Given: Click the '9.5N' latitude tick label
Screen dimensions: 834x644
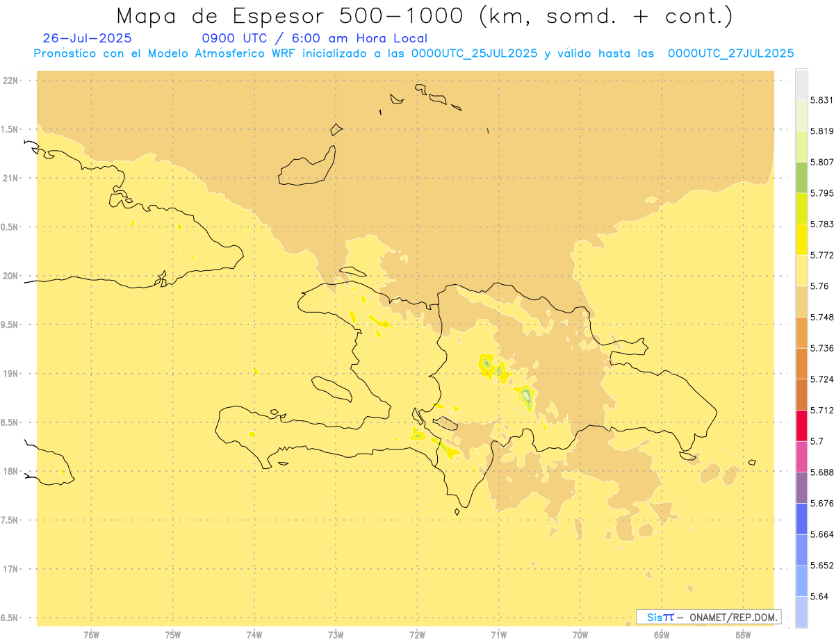Looking at the screenshot, I should click(x=10, y=325).
